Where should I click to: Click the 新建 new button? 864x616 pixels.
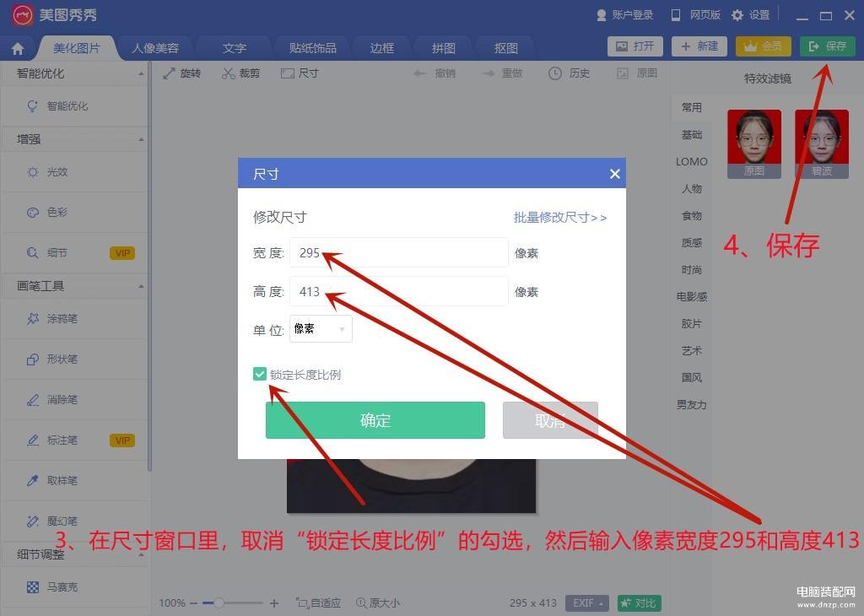point(699,46)
